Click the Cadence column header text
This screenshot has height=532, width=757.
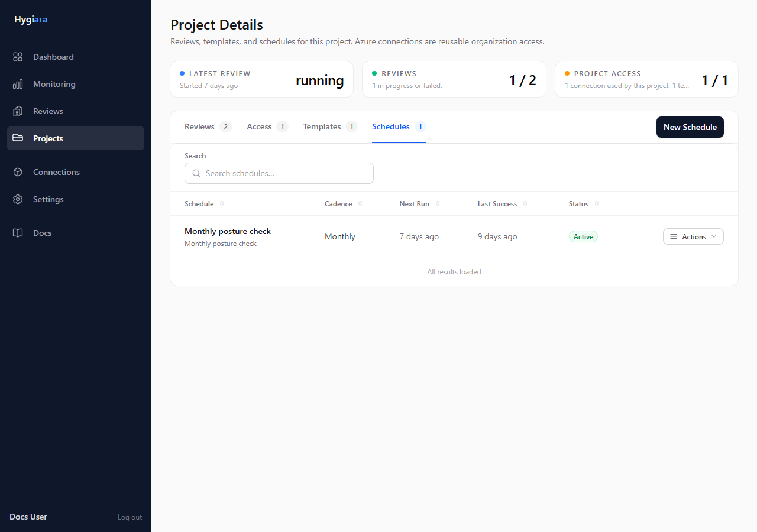(338, 204)
